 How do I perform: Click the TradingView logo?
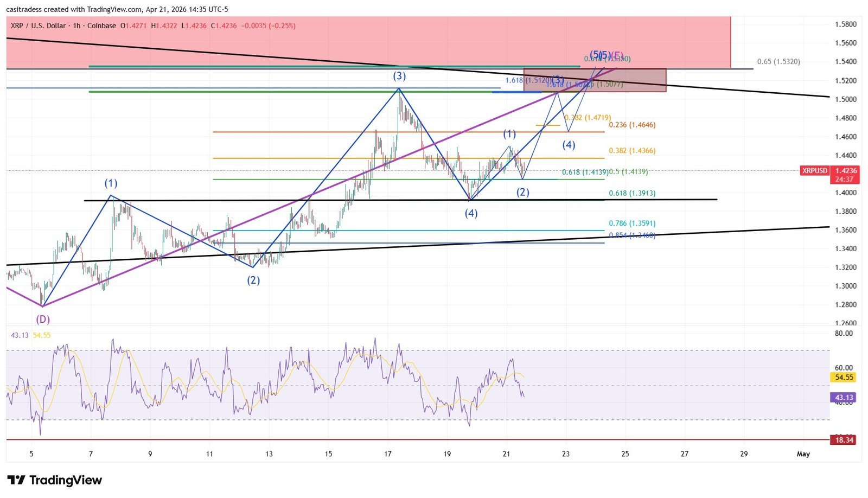pyautogui.click(x=54, y=480)
